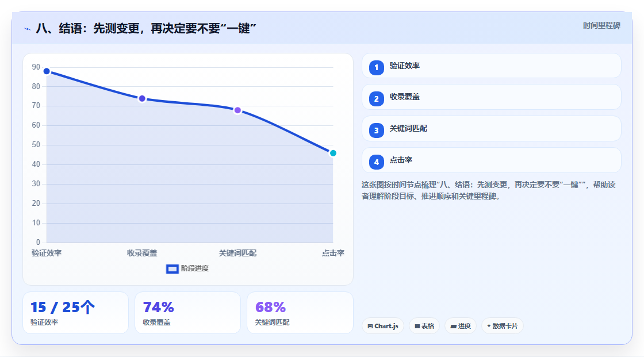Click the 74% 收录覆盖 stat card
Viewport: 644px width, 357px height.
(x=187, y=313)
